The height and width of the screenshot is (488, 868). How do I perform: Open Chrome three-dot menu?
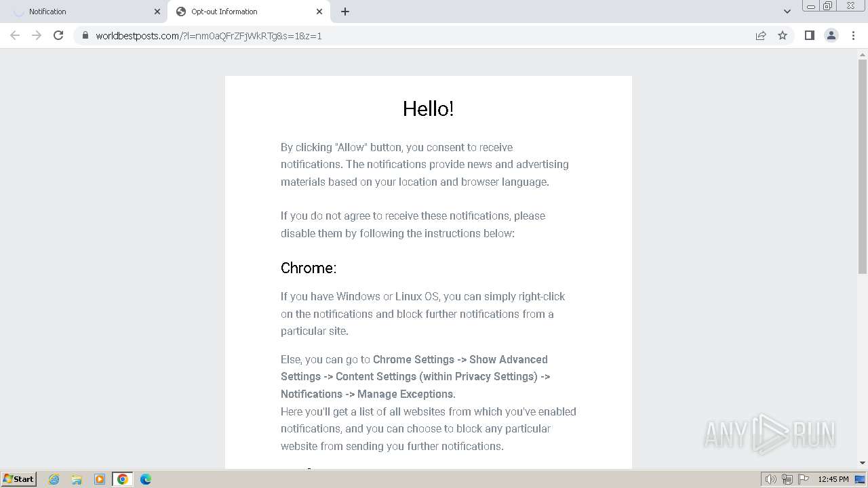tap(853, 35)
